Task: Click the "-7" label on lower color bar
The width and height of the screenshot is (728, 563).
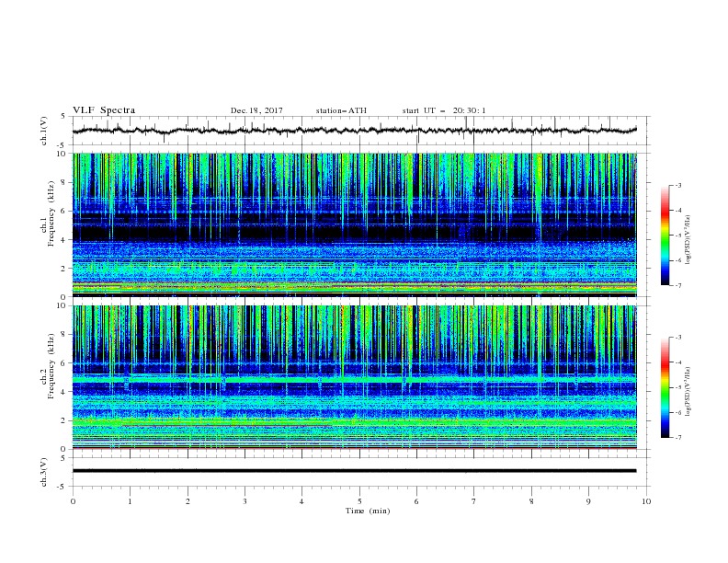Action: pos(677,437)
